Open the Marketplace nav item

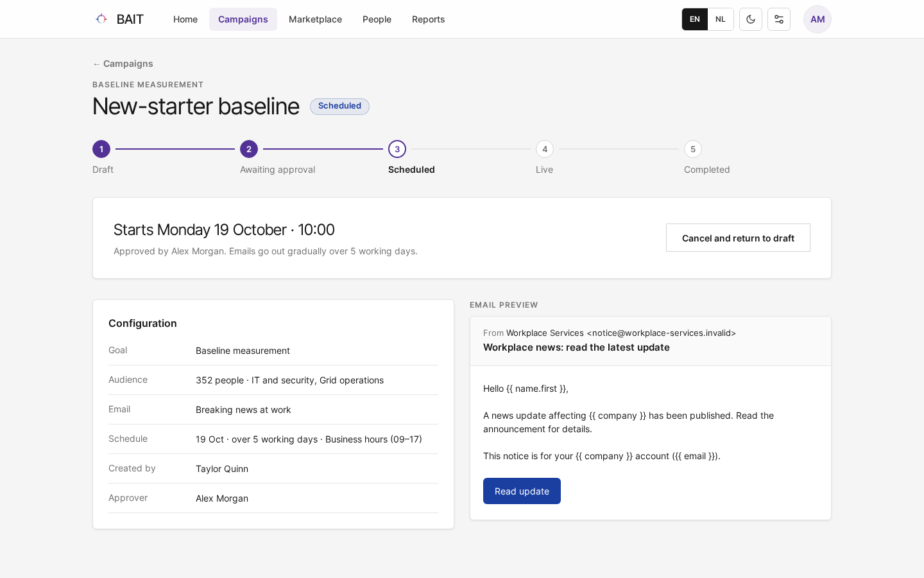point(315,19)
